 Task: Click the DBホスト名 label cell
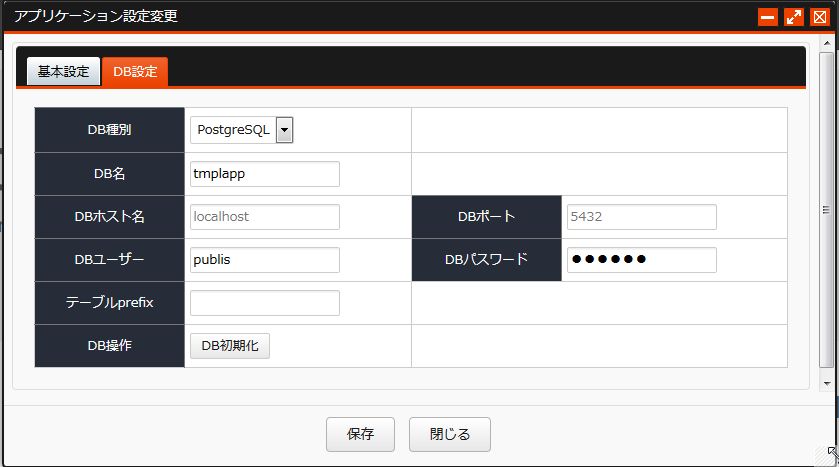110,217
